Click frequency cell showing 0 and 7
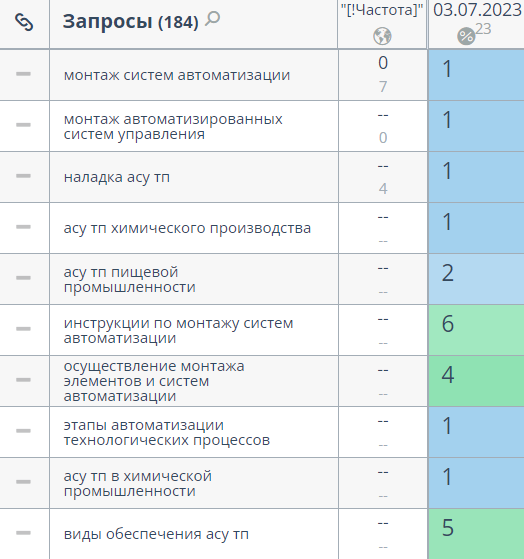 pyautogui.click(x=383, y=75)
